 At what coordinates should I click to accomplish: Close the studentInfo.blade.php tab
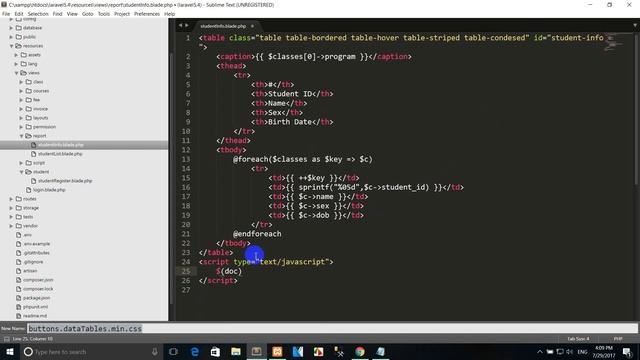[x=253, y=26]
